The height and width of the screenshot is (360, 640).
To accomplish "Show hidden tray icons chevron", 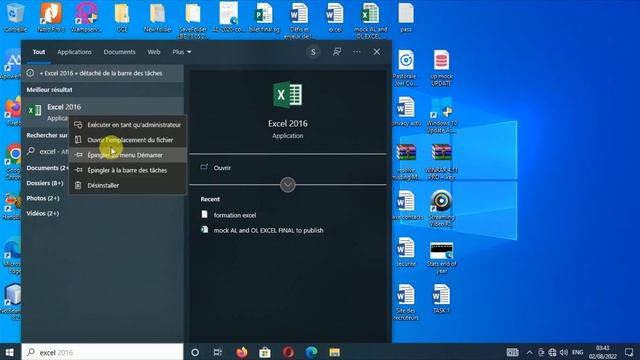I will 529,352.
